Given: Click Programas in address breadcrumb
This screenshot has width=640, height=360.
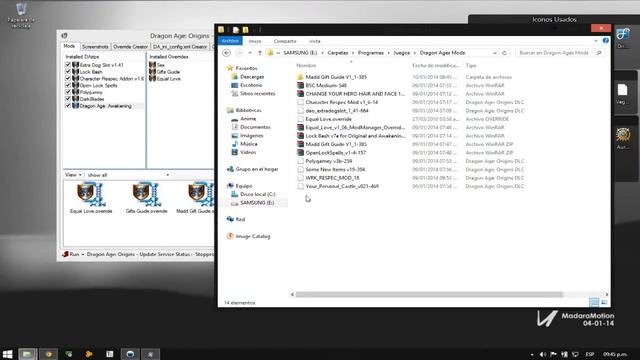Looking at the screenshot, I should [371, 53].
